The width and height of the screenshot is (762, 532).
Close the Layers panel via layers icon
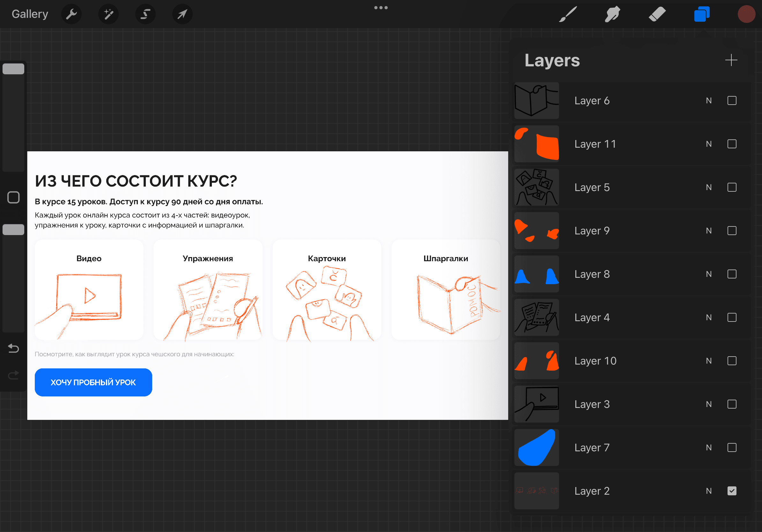tap(702, 14)
